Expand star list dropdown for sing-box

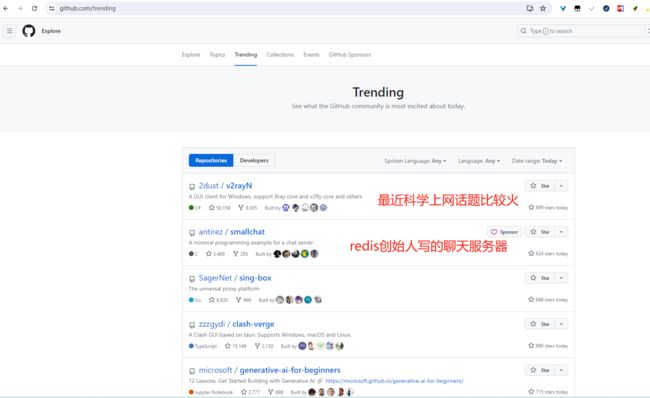[561, 278]
